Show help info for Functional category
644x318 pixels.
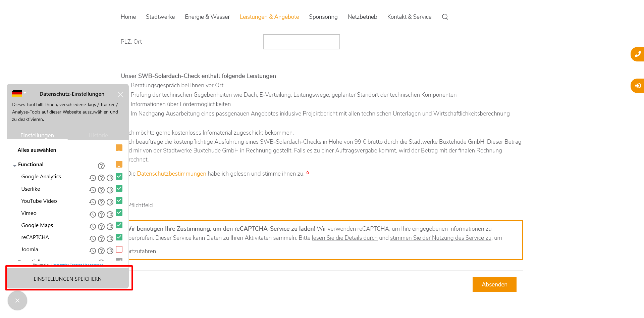click(x=101, y=166)
